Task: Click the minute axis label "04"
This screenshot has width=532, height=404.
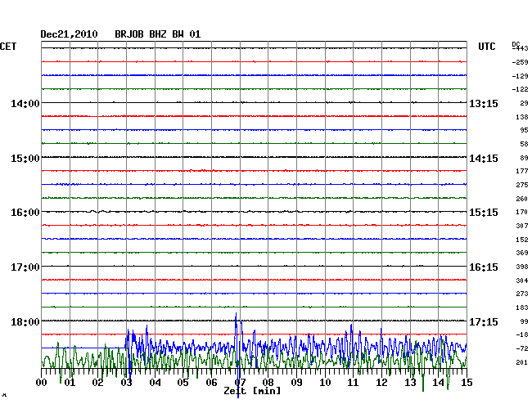Action: (x=155, y=383)
